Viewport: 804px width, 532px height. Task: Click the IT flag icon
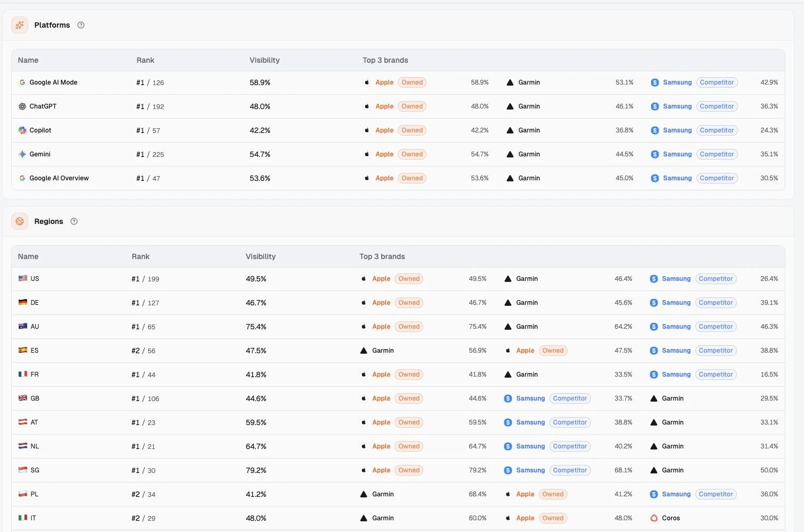23,518
